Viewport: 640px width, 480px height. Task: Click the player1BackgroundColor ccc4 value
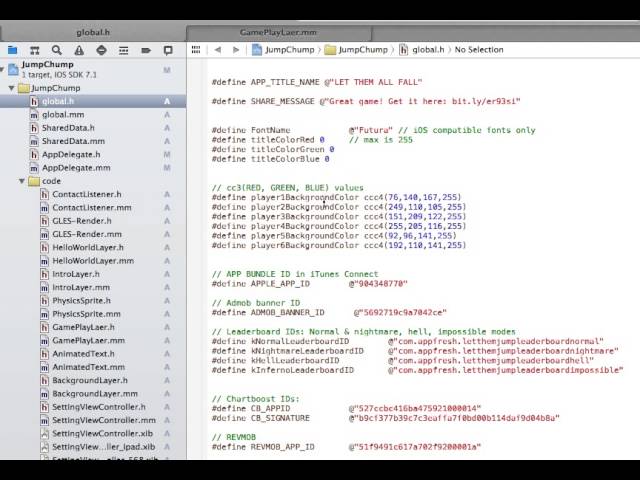tap(413, 197)
